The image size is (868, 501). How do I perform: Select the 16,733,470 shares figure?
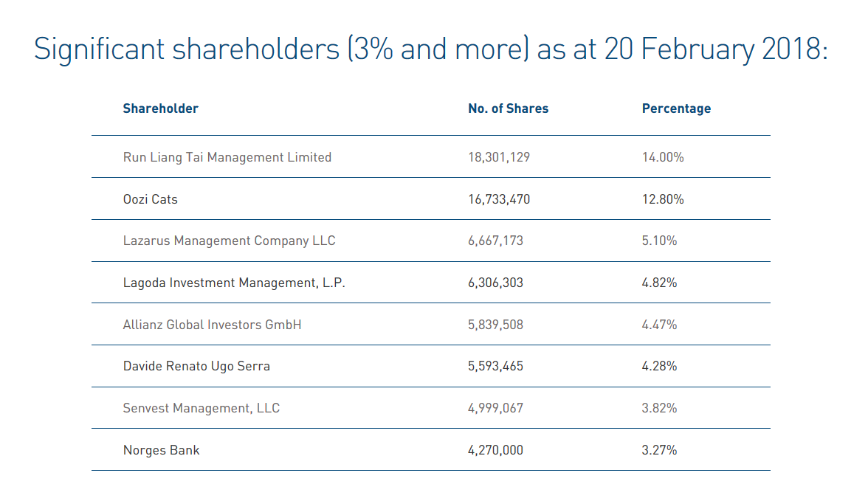(x=499, y=199)
